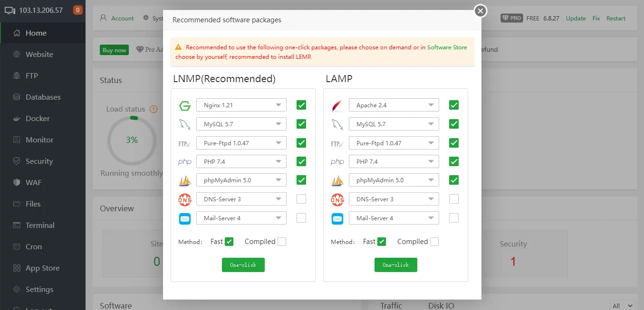Click the PHP icon in LAMP column
Viewport: 644px width, 310px height.
pyautogui.click(x=337, y=162)
